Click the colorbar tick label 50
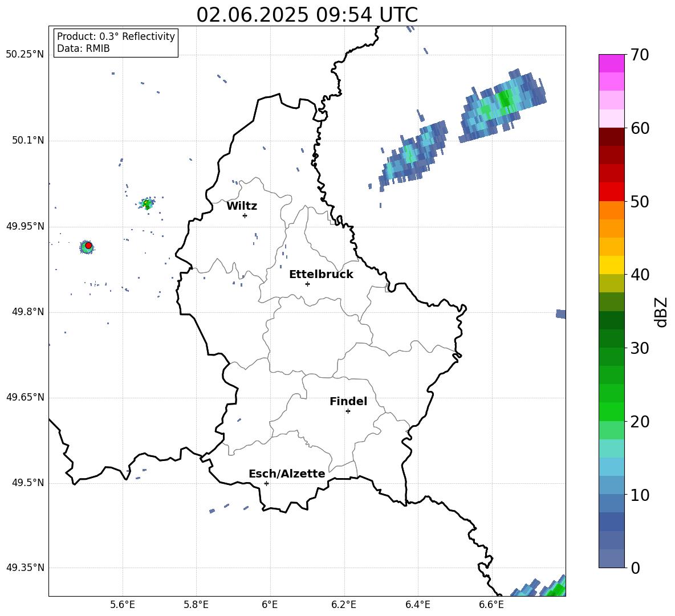Image resolution: width=675 pixels, height=616 pixels. click(640, 202)
